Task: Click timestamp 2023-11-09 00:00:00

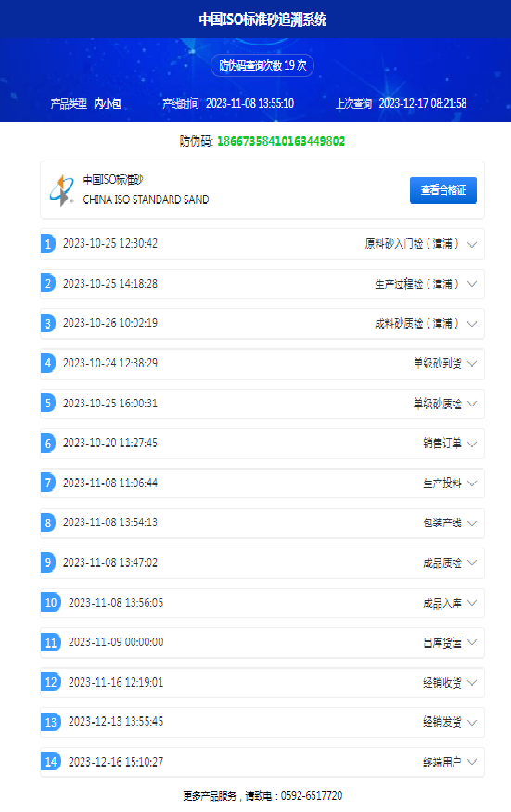Action: coord(116,642)
